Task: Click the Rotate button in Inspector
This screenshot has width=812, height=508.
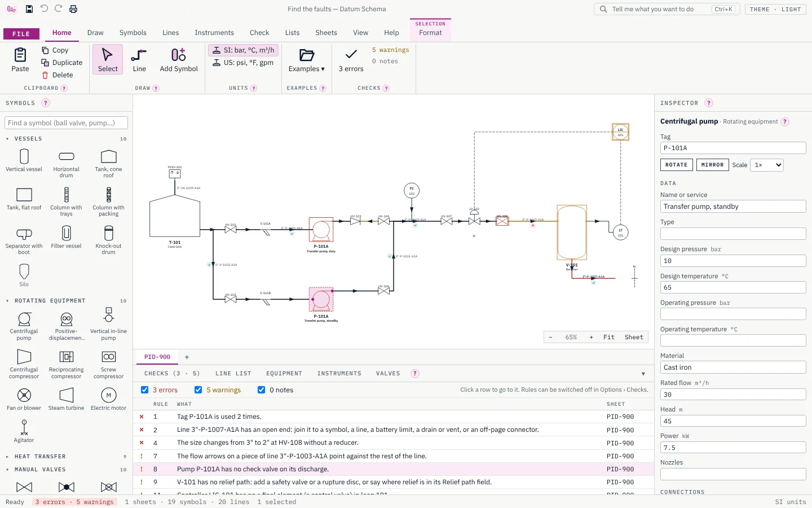Action: [x=677, y=165]
